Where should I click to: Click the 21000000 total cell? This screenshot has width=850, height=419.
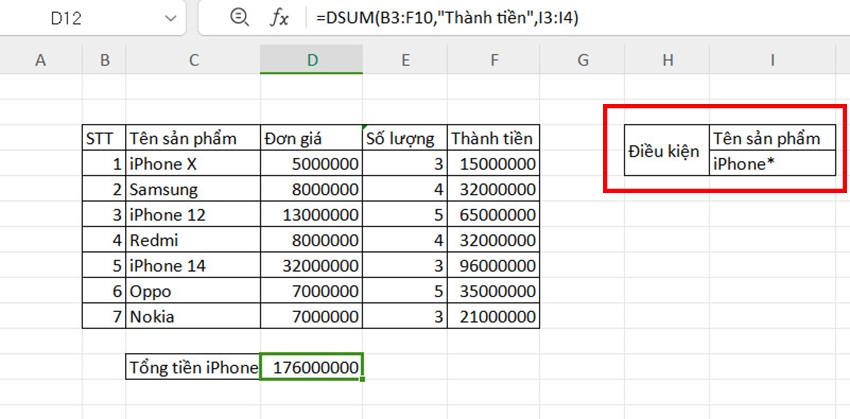[493, 316]
